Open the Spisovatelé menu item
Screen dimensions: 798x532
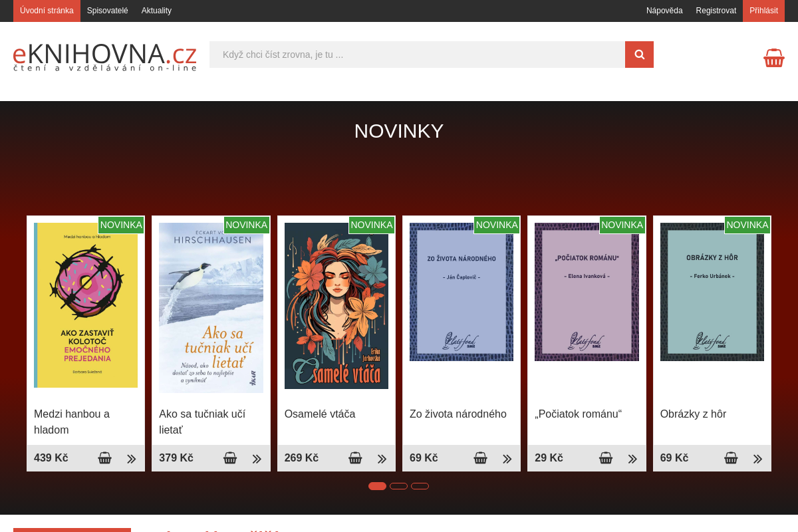tap(108, 11)
